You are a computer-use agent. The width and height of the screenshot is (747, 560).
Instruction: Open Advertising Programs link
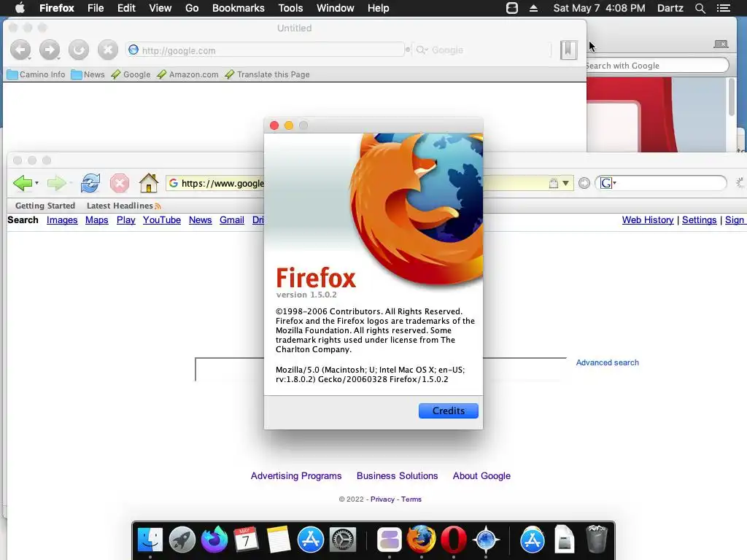pyautogui.click(x=296, y=475)
